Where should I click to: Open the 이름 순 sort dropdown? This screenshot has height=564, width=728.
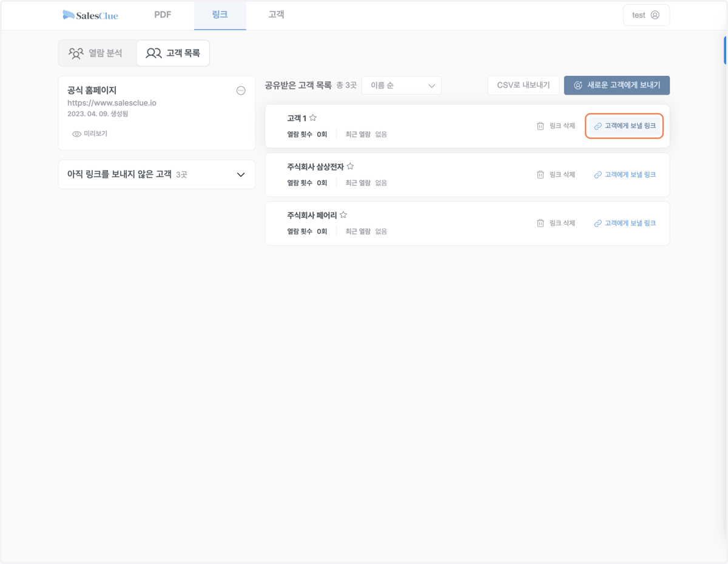[402, 86]
